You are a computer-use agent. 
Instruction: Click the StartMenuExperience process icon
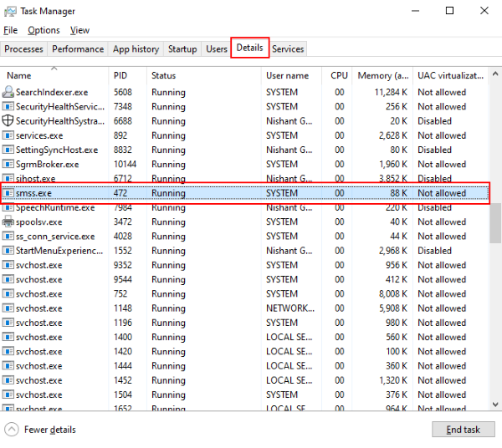pos(8,251)
